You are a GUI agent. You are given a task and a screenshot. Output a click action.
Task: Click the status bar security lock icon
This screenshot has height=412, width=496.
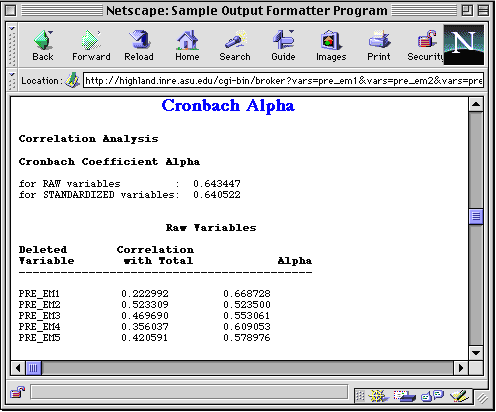point(18,392)
